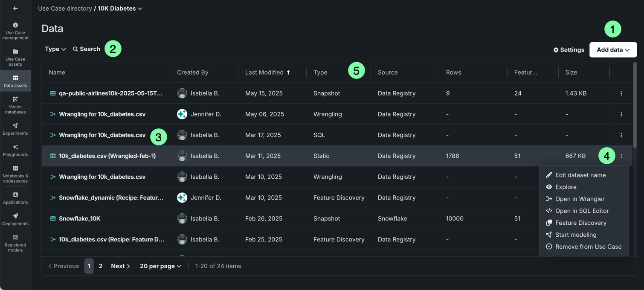Open Vector databases from sidebar
This screenshot has width=644, height=290.
[x=15, y=105]
